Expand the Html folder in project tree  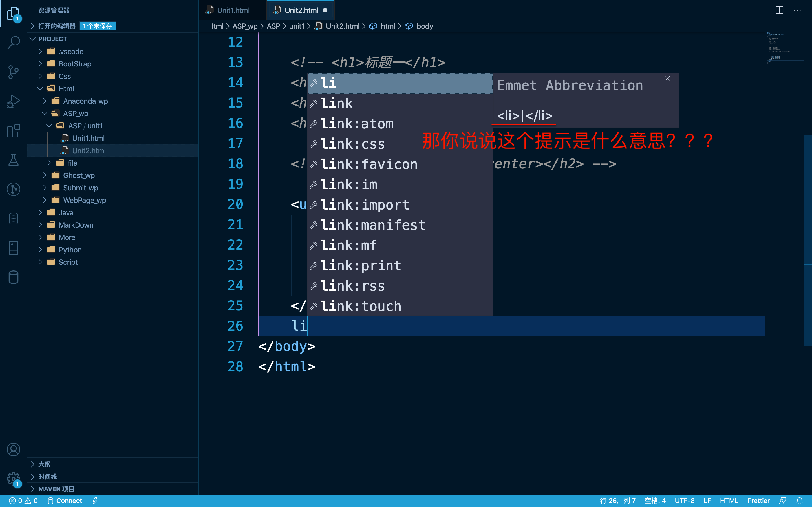click(39, 88)
